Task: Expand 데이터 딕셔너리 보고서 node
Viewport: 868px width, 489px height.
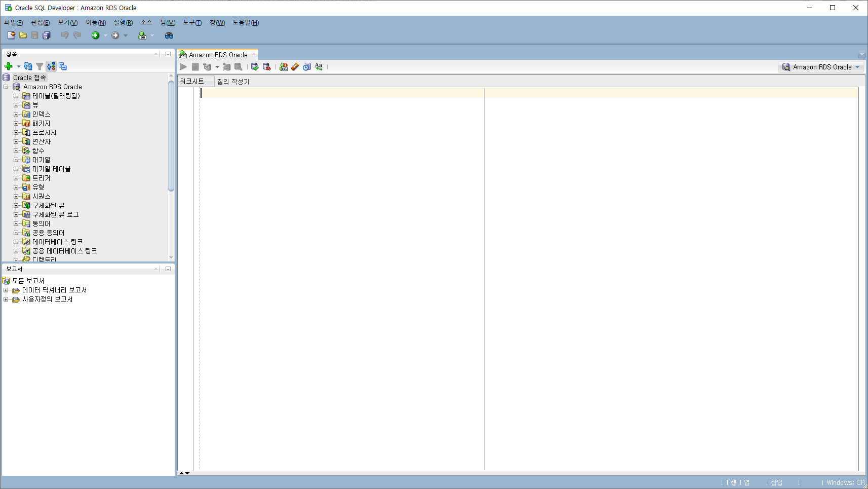Action: coord(6,290)
